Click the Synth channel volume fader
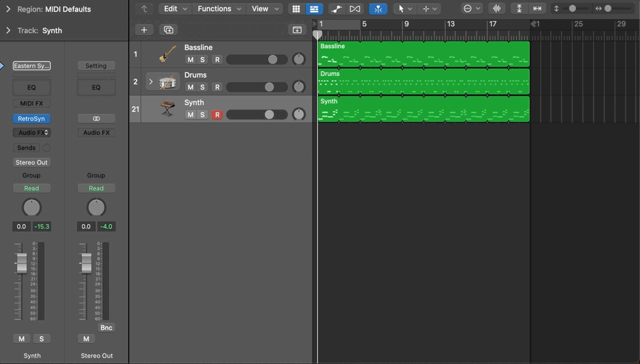The width and height of the screenshot is (640, 364). coord(22,264)
